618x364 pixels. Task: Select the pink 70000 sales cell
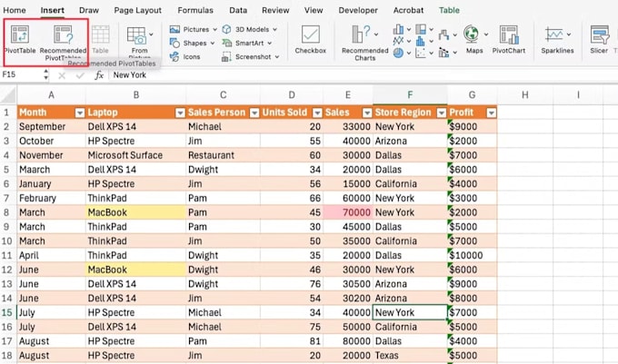coord(347,212)
